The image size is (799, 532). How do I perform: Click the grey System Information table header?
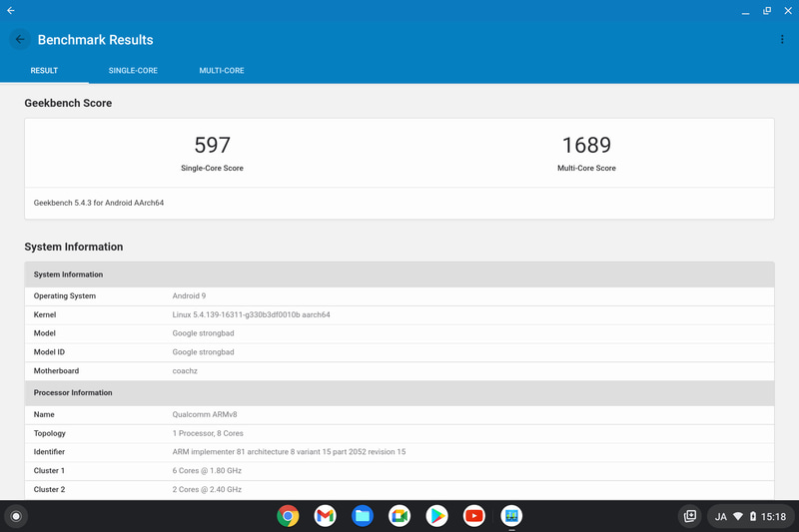(x=399, y=274)
